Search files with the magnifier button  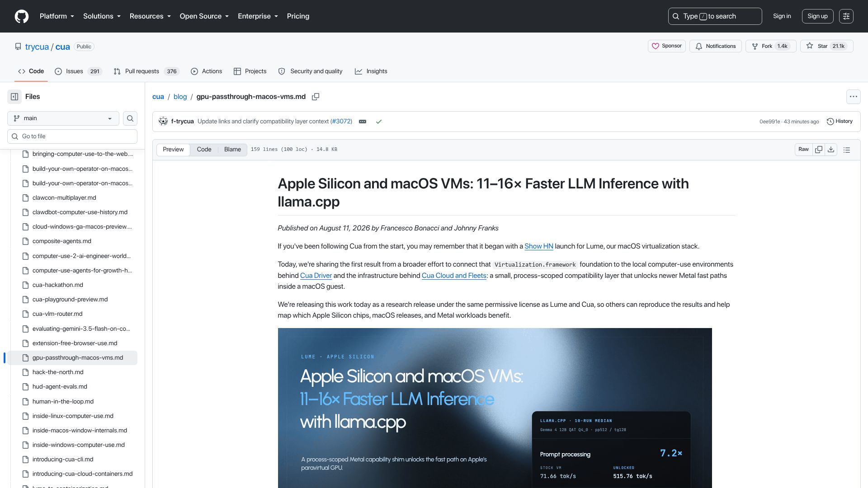click(x=130, y=118)
